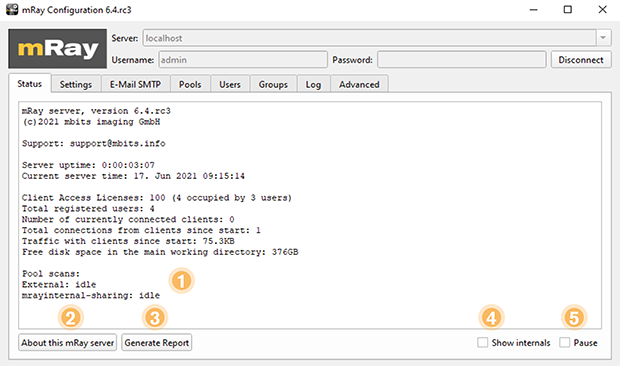This screenshot has width=620, height=366.
Task: Click the Free disk space line
Action: tap(160, 252)
